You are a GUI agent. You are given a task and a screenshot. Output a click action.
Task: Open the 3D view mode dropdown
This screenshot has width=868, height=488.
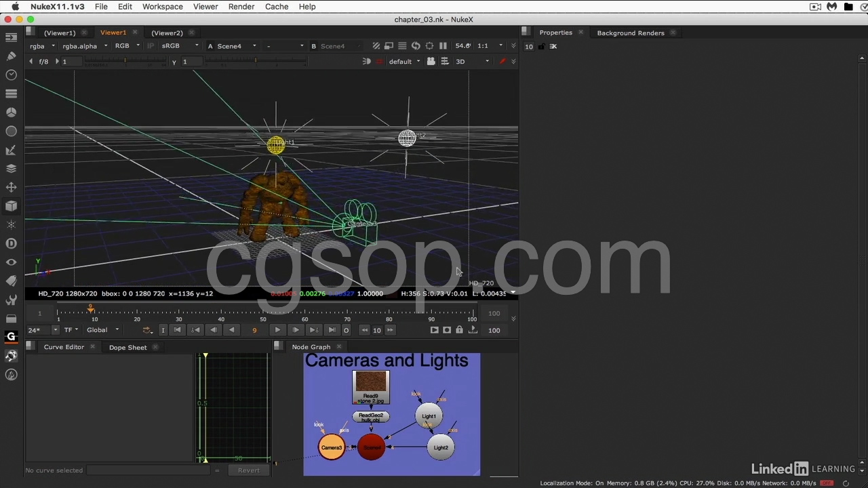pos(472,62)
